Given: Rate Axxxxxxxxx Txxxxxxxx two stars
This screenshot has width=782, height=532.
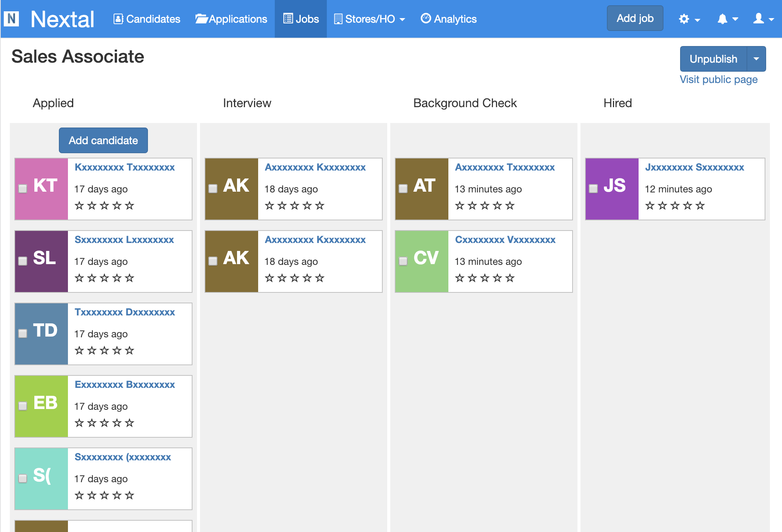Looking at the screenshot, I should [472, 206].
